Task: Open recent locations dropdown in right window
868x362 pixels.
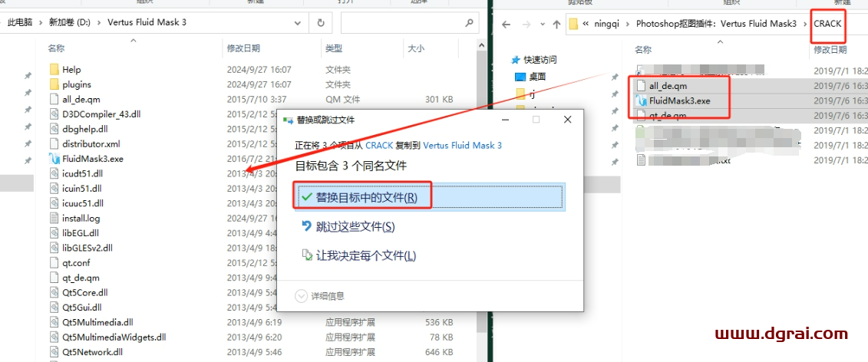Action: (x=542, y=25)
